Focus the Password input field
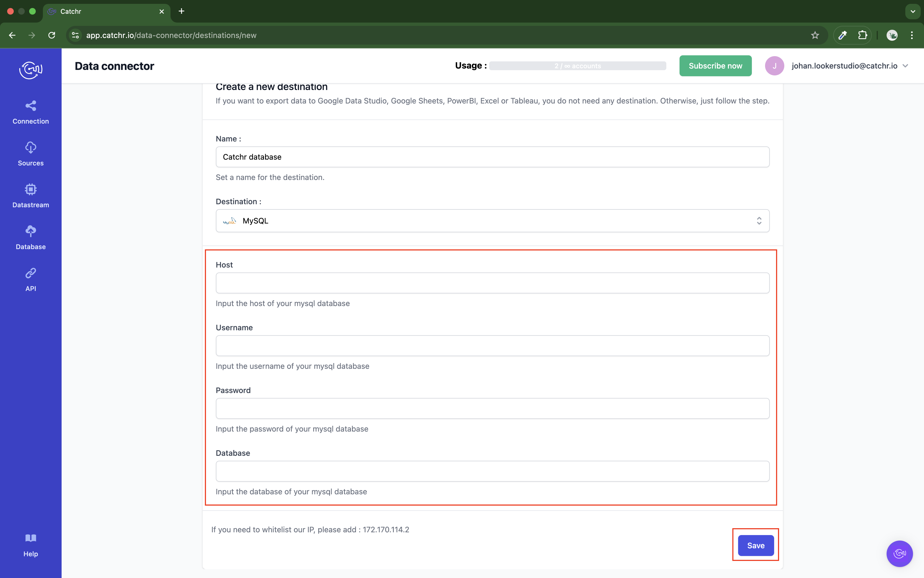This screenshot has height=578, width=924. [493, 408]
